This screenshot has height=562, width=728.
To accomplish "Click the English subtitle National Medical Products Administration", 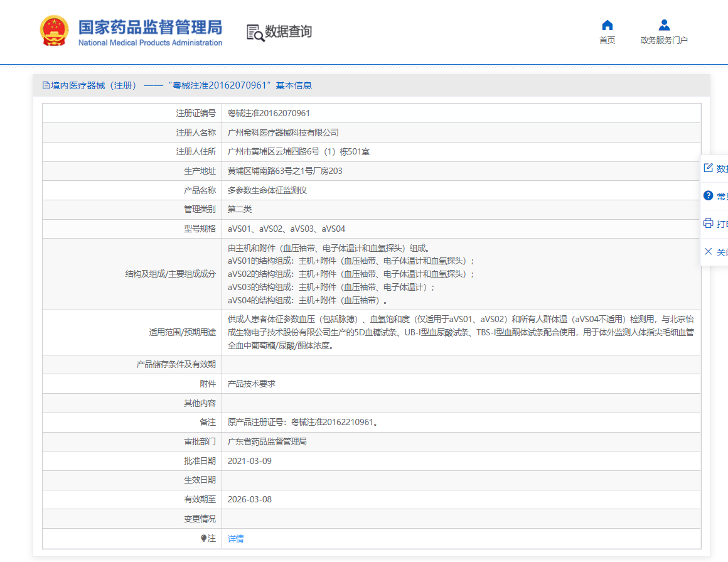I will tap(151, 43).
